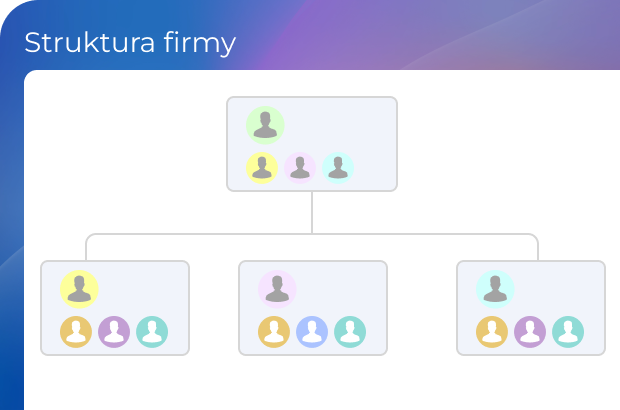This screenshot has width=620, height=410.
Task: Select the teal avatar in middle node
Action: pyautogui.click(x=350, y=332)
